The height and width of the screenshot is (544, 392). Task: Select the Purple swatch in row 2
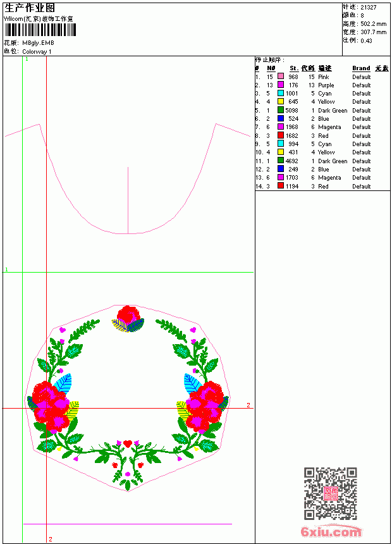(x=281, y=85)
